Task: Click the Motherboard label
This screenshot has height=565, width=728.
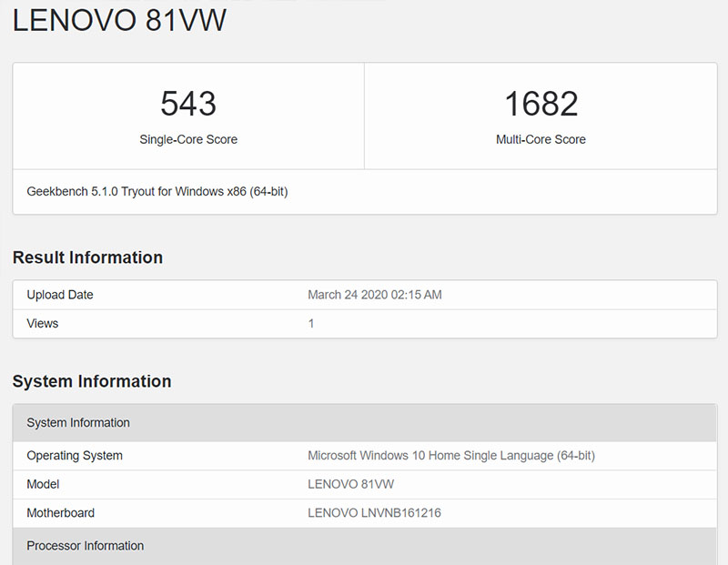Action: click(x=60, y=513)
